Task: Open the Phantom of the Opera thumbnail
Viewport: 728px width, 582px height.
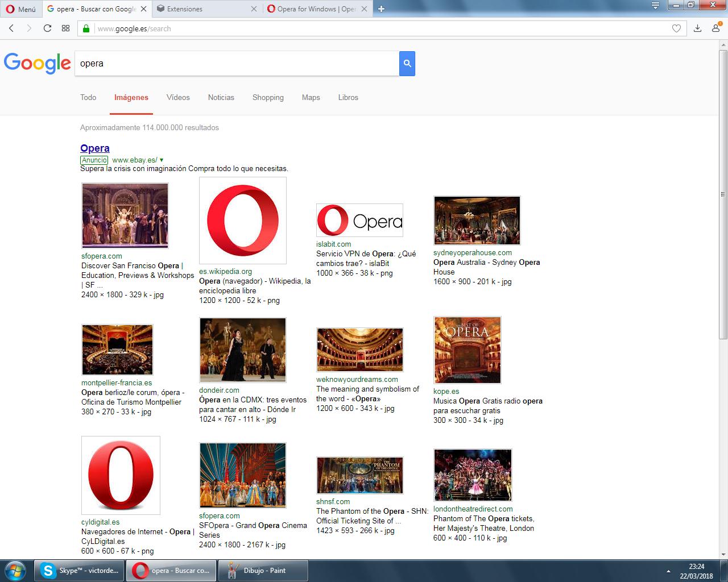Action: tap(359, 475)
